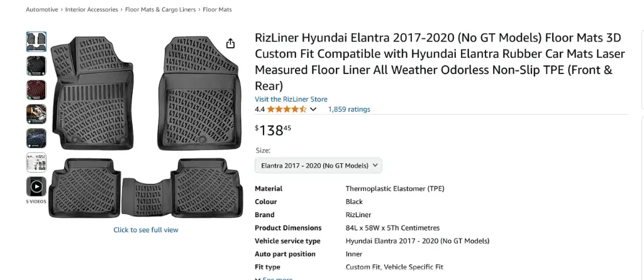The image size is (644, 280).
Task: Click to see full view link
Action: (x=146, y=230)
